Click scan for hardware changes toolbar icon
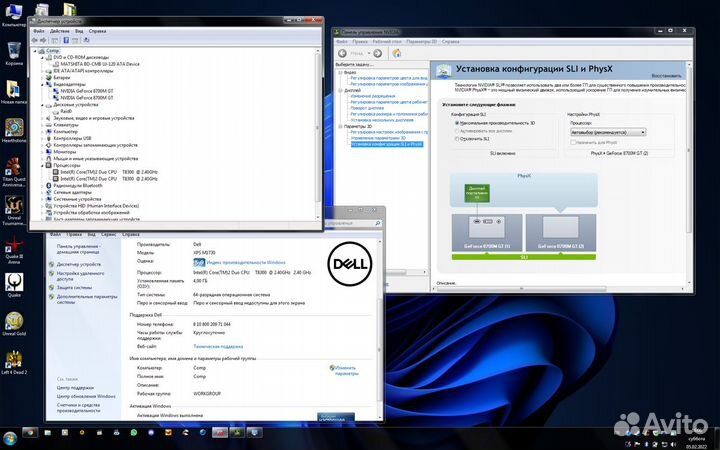720x450 pixels. 86,40
